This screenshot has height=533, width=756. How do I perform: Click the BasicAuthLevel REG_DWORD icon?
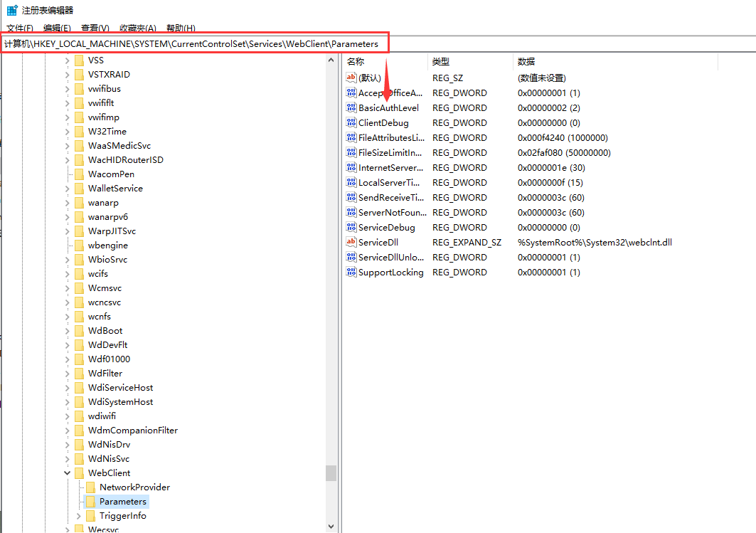pos(352,107)
